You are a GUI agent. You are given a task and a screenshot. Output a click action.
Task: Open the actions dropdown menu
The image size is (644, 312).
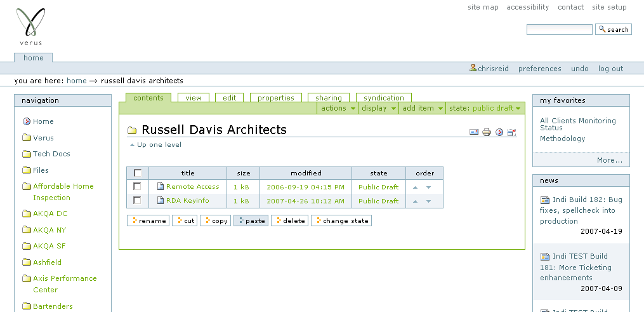click(338, 108)
